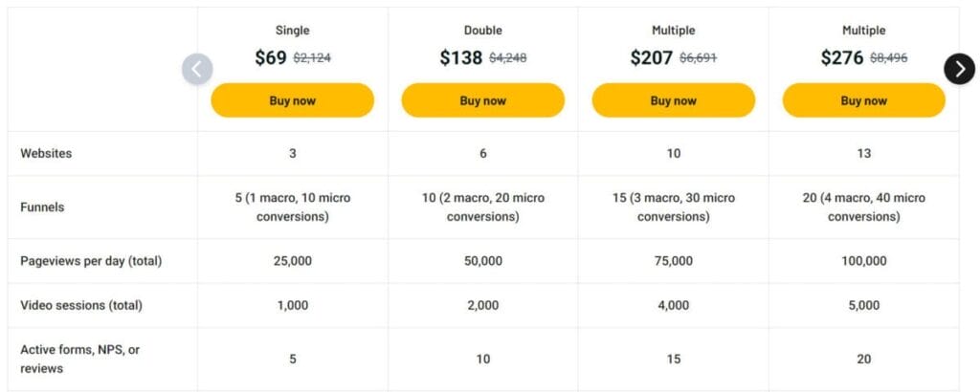Select the Funnels row label
This screenshot has height=392, width=980.
pyautogui.click(x=42, y=207)
